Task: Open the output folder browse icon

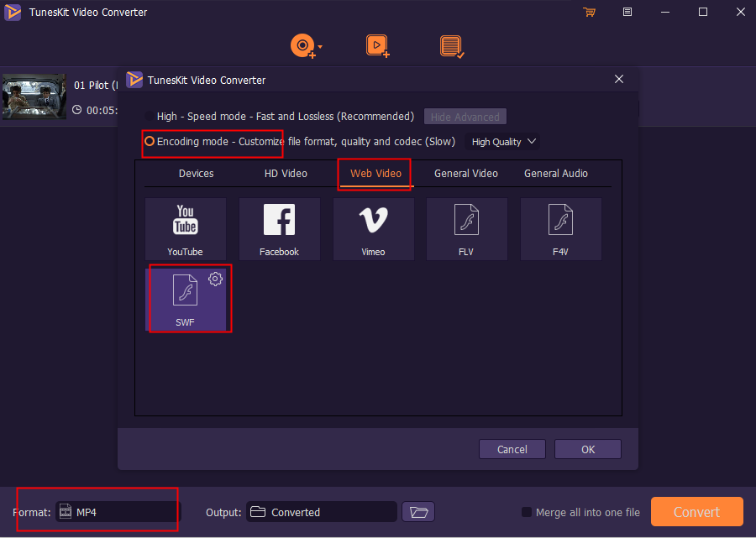Action: click(x=418, y=511)
